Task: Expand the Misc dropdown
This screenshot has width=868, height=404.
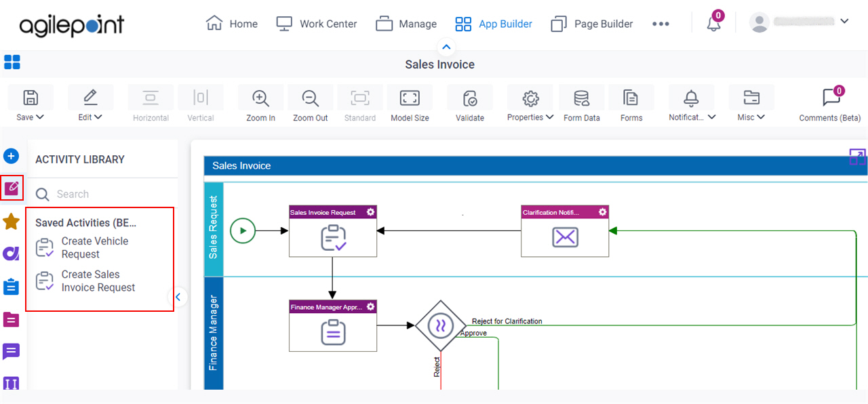Action: 761,117
